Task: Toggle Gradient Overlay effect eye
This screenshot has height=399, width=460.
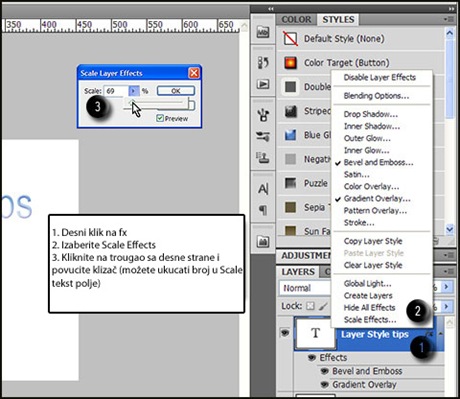Action: point(324,384)
